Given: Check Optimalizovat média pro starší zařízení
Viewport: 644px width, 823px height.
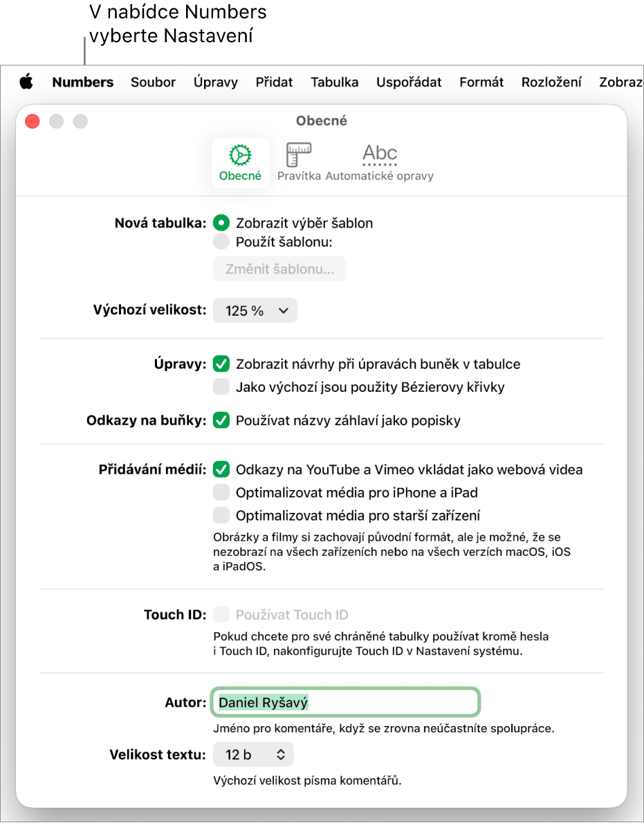Looking at the screenshot, I should pos(221,516).
